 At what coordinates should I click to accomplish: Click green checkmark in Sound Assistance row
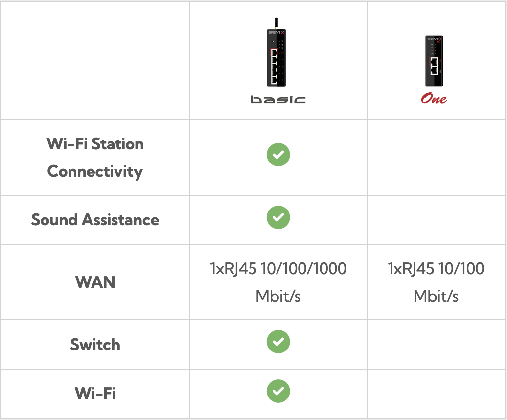click(x=278, y=217)
